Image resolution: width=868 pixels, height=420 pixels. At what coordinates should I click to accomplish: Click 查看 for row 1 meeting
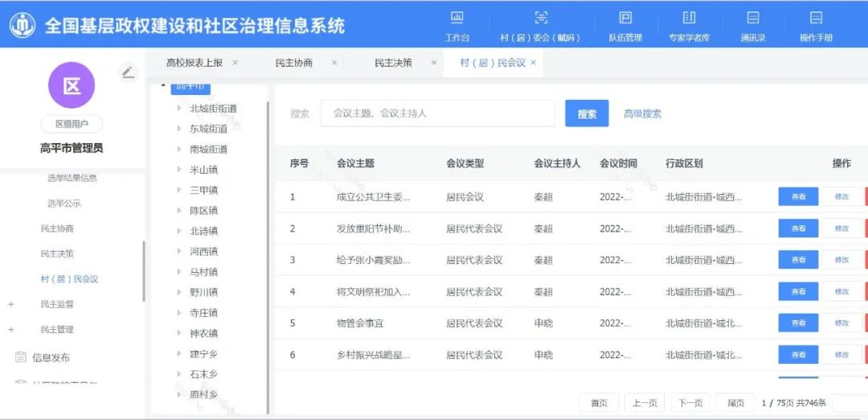point(798,196)
